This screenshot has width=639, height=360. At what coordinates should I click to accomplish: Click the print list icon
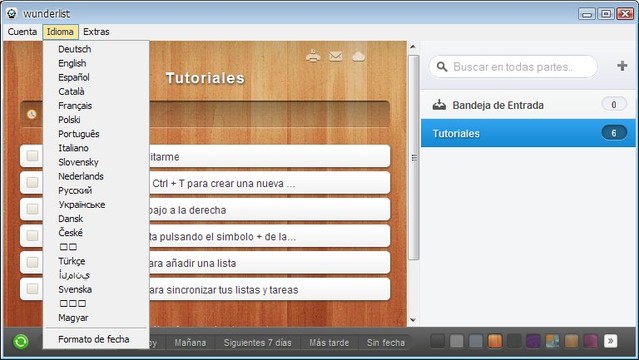point(313,56)
